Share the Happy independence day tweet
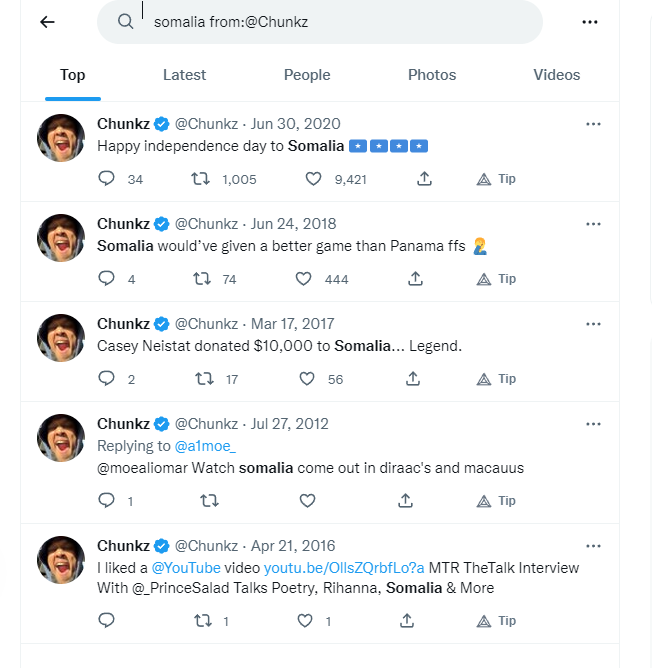 tap(424, 179)
